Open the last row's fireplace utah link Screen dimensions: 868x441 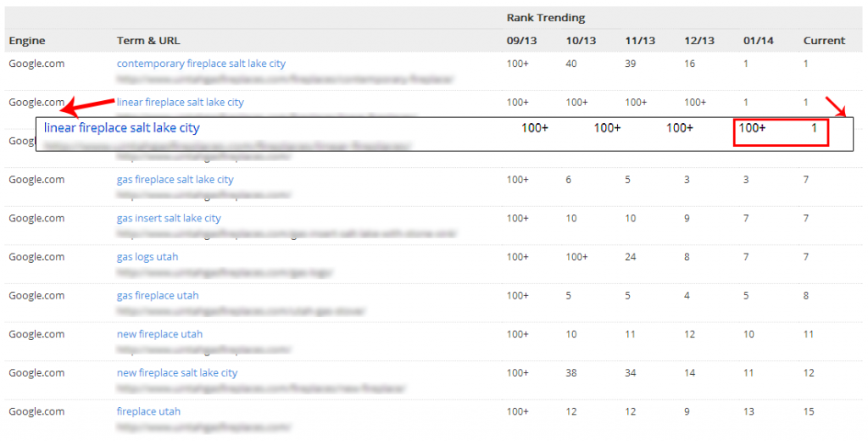pos(148,412)
